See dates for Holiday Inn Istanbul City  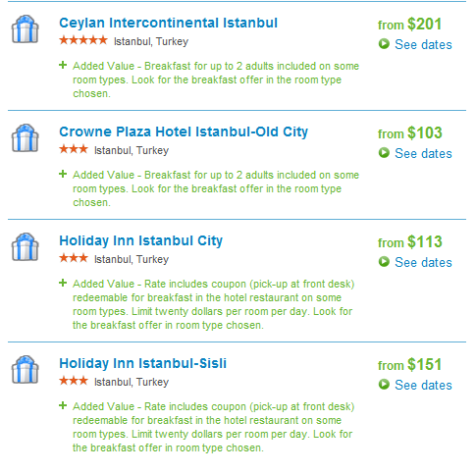423,262
